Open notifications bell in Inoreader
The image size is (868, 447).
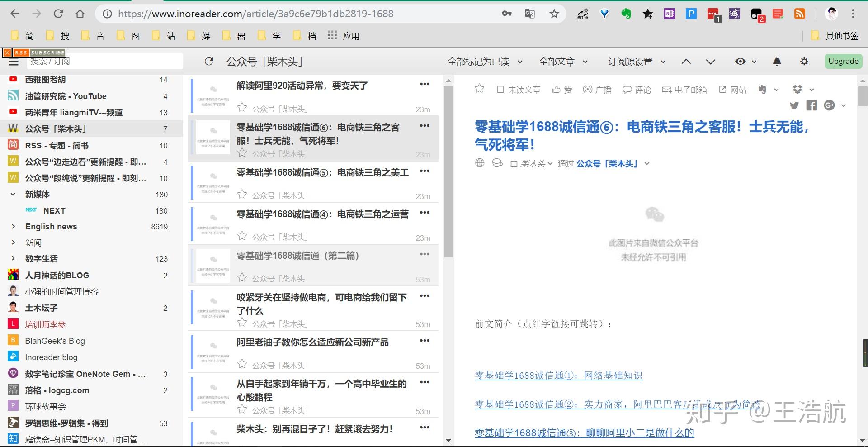(777, 61)
